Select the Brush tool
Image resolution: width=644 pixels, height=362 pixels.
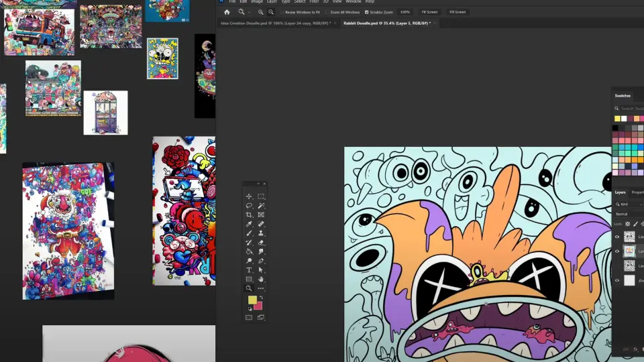249,233
